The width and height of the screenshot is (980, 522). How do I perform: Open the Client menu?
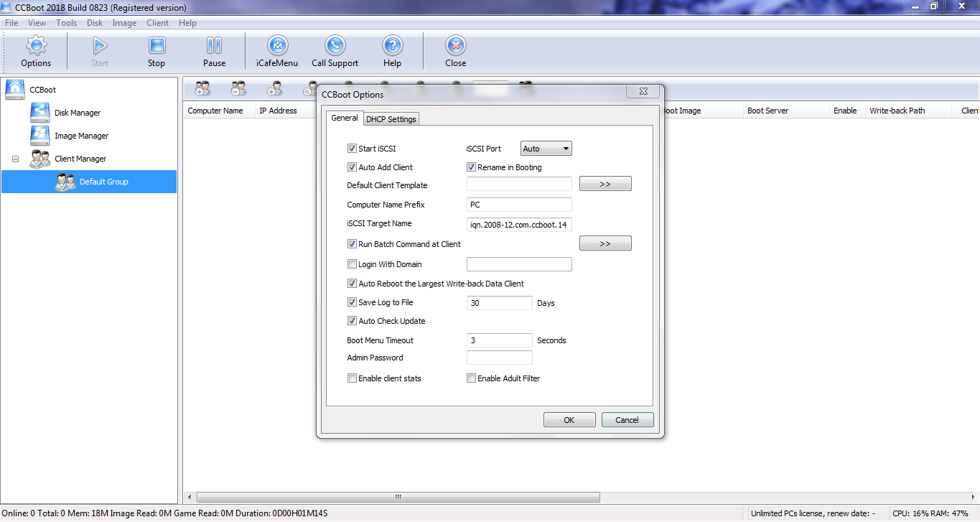[157, 23]
